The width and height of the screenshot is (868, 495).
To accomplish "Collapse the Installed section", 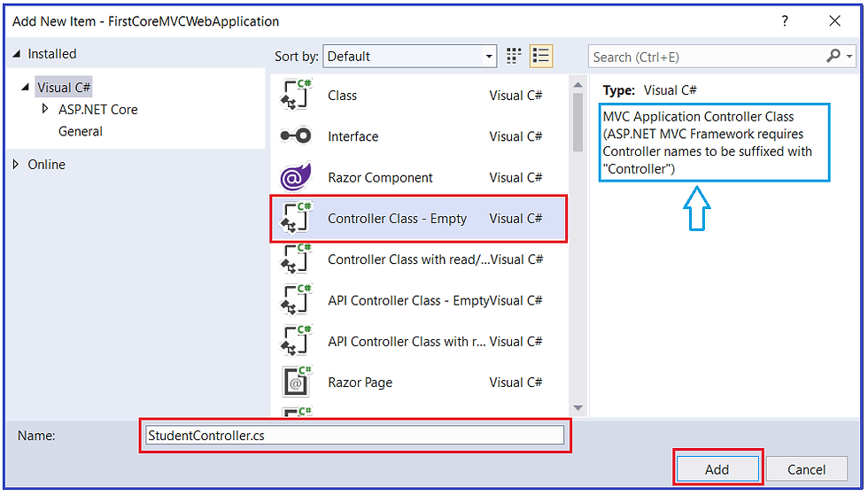I will [x=17, y=54].
